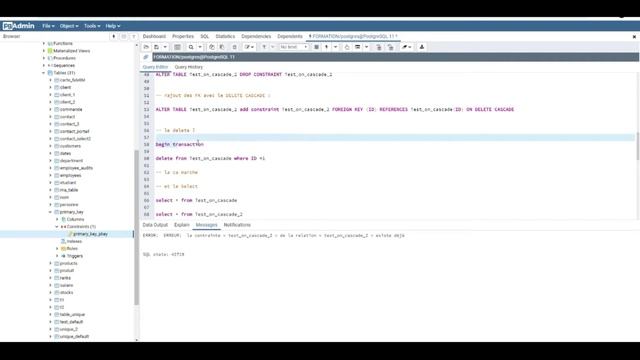
Task: Open the Explain results tab
Action: click(182, 225)
